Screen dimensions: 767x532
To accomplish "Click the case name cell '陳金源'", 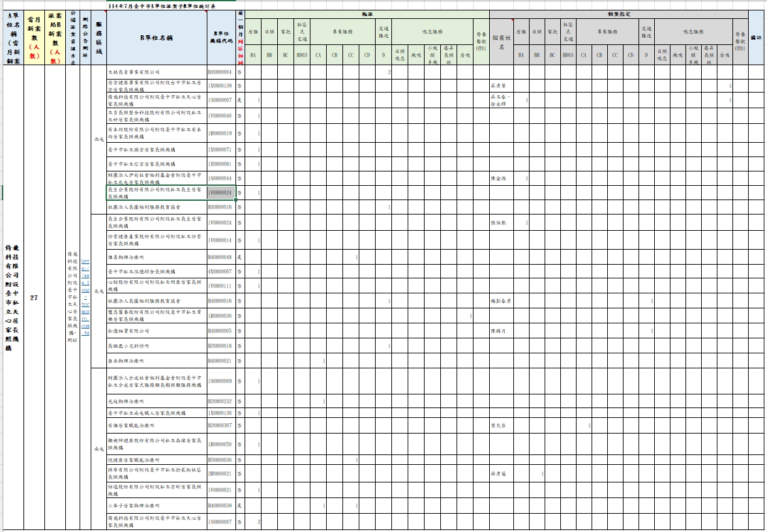I will [501, 178].
